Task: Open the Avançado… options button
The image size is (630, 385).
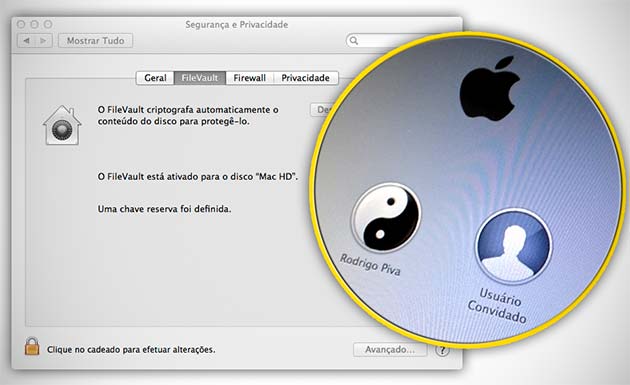Action: (390, 350)
